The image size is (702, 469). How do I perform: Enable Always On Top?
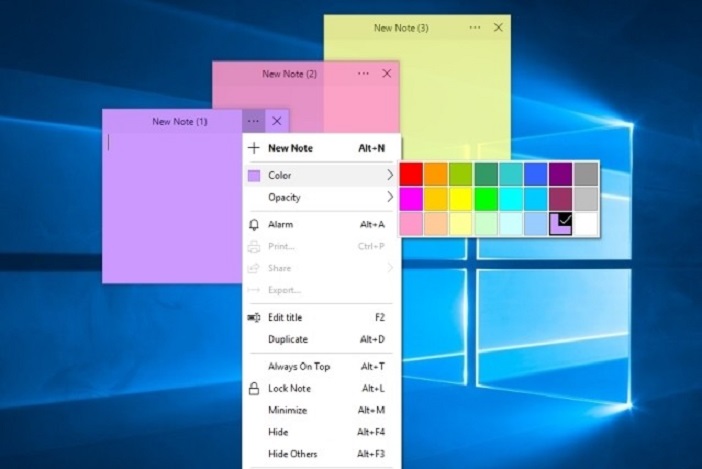322,367
